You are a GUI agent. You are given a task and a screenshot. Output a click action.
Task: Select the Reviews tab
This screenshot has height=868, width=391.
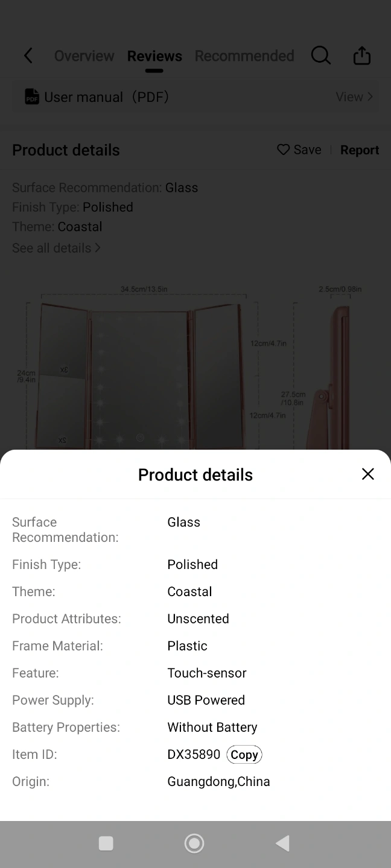tap(154, 56)
